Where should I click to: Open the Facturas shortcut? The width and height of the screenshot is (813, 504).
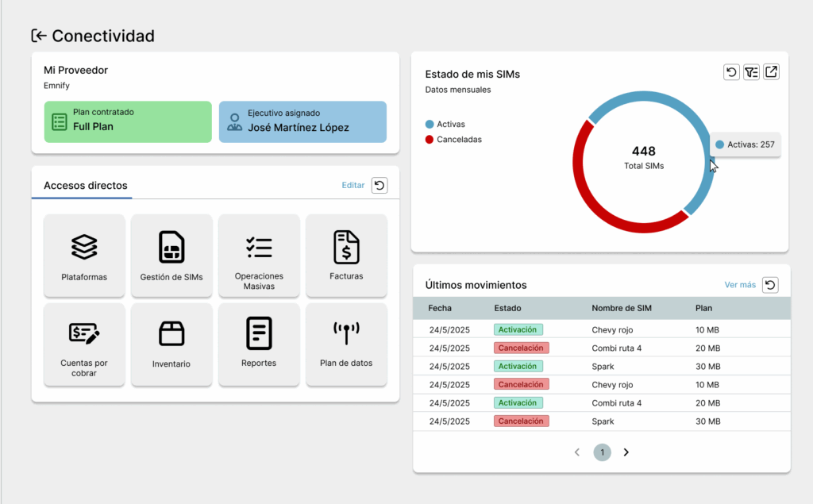click(346, 255)
